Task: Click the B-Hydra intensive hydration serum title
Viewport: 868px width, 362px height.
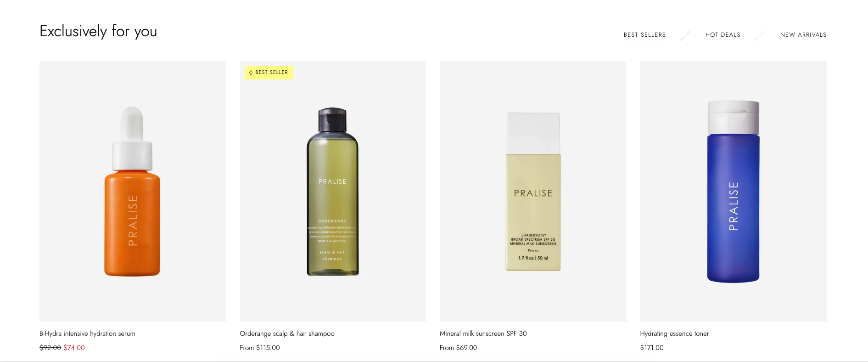Action: (87, 334)
